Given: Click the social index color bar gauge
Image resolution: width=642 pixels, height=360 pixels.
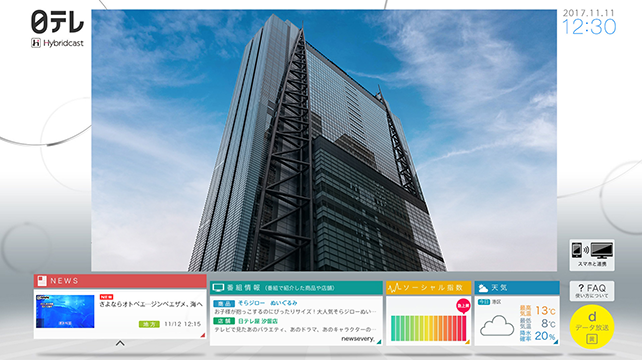Looking at the screenshot, I should point(428,328).
